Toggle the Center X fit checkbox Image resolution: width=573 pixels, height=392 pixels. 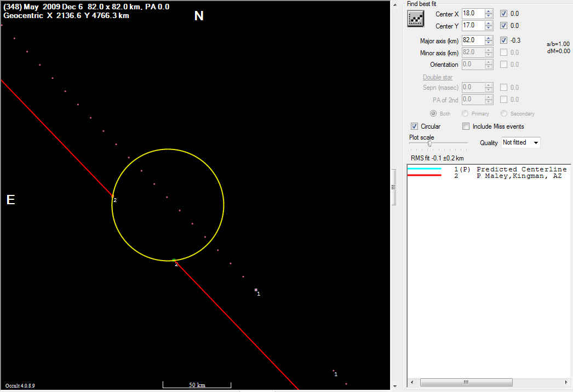pyautogui.click(x=504, y=13)
